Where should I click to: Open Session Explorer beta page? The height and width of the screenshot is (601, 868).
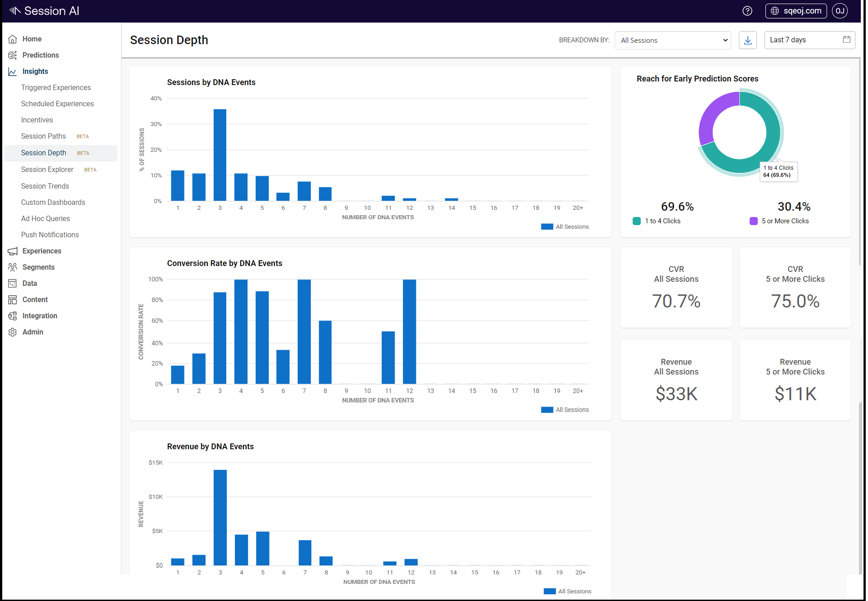(x=47, y=170)
